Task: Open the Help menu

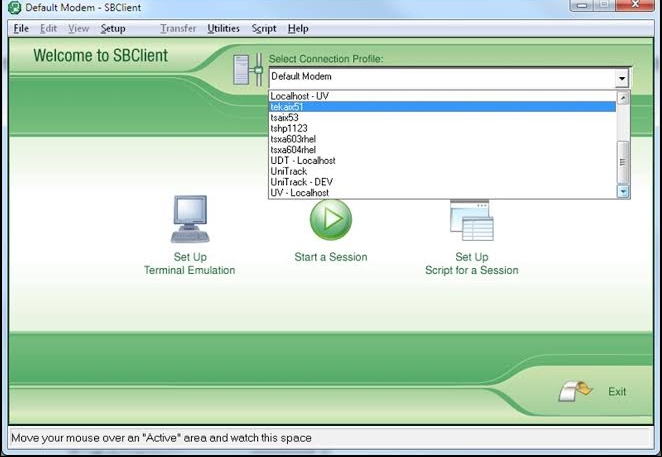Action: (298, 29)
